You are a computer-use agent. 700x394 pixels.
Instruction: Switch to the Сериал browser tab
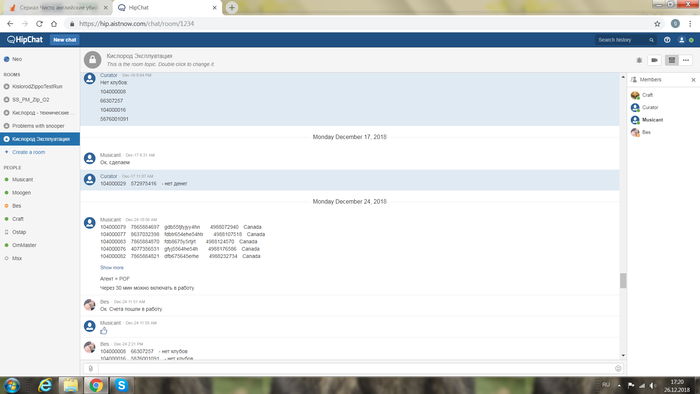(x=58, y=8)
